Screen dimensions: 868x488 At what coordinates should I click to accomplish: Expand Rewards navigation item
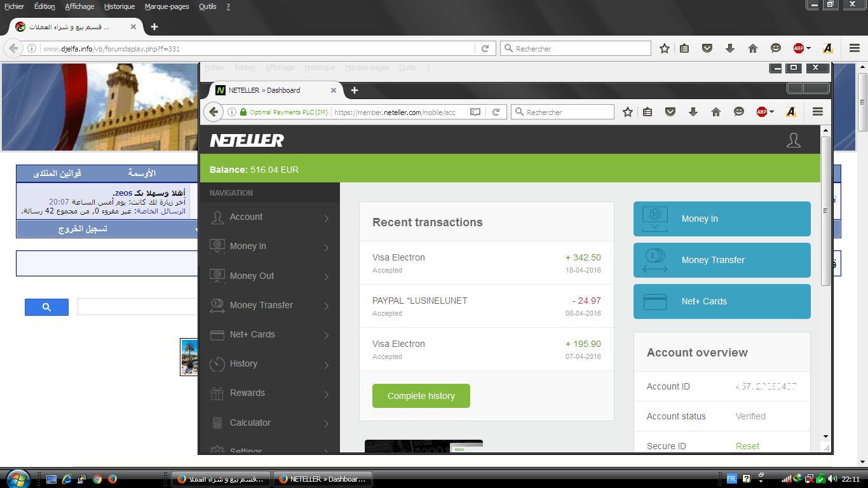pyautogui.click(x=269, y=393)
